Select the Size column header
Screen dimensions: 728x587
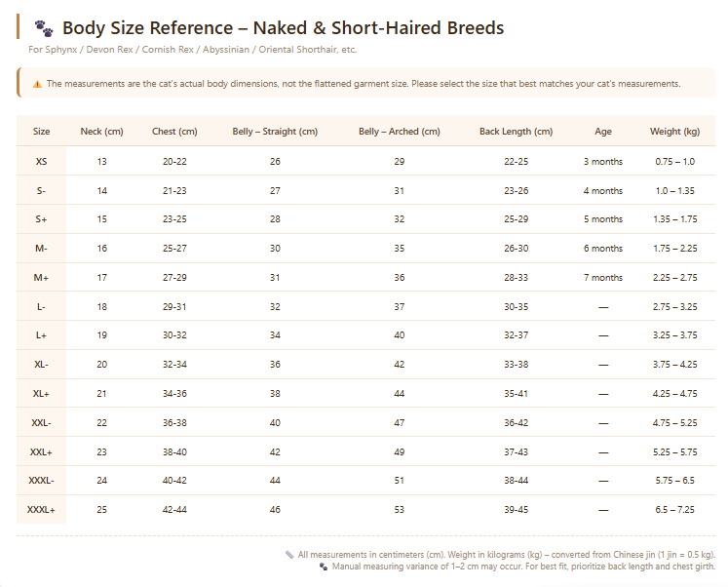[41, 132]
